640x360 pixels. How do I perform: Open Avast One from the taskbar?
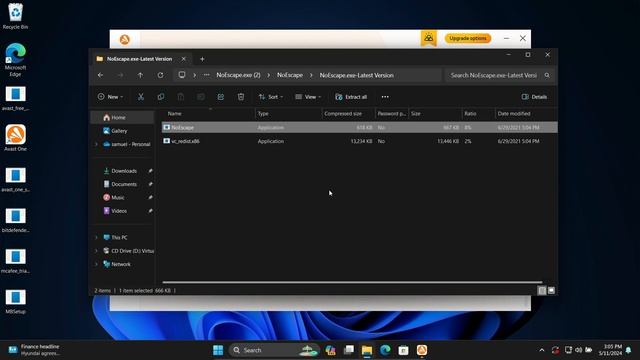422,350
